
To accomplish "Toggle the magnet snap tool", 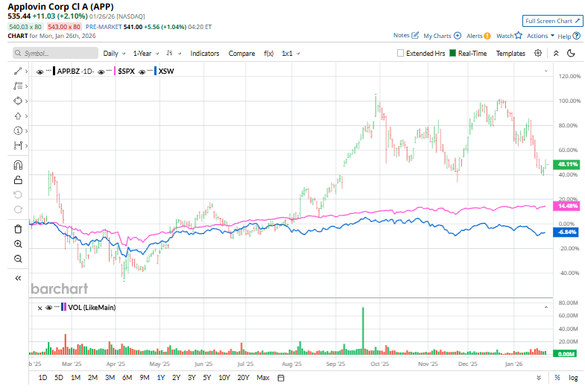I will pos(18,165).
